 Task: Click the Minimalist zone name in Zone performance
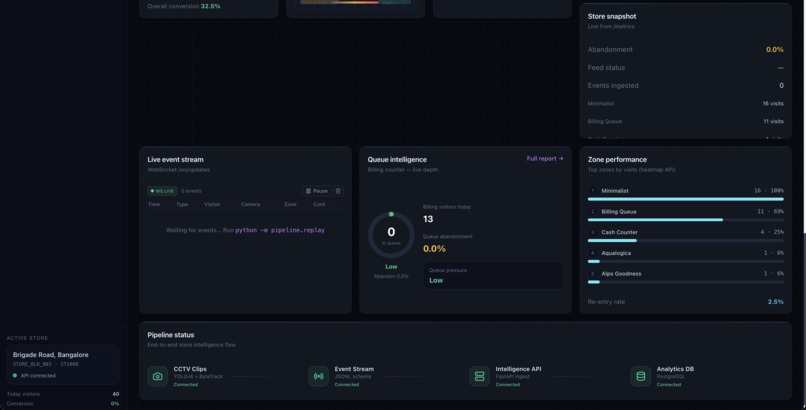tap(615, 191)
